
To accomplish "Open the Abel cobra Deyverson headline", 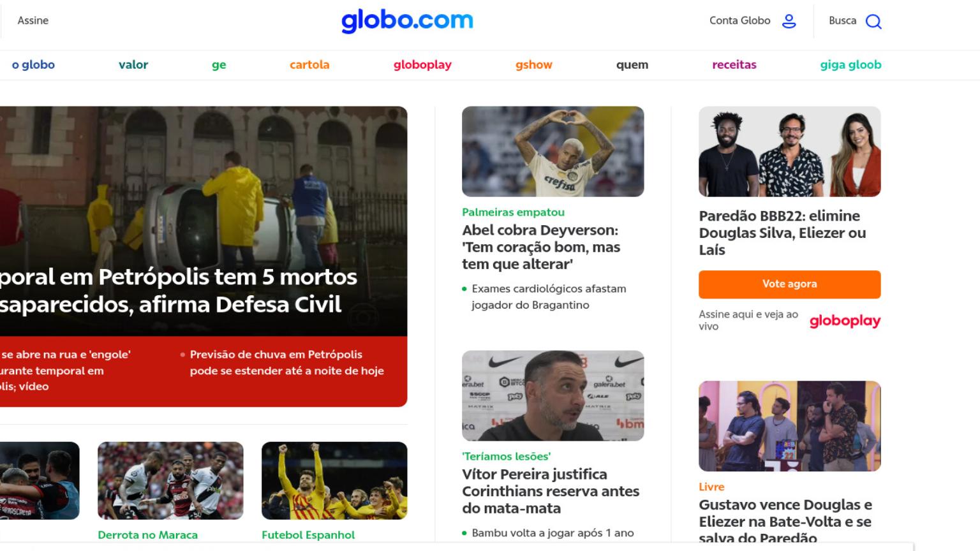I will [541, 247].
